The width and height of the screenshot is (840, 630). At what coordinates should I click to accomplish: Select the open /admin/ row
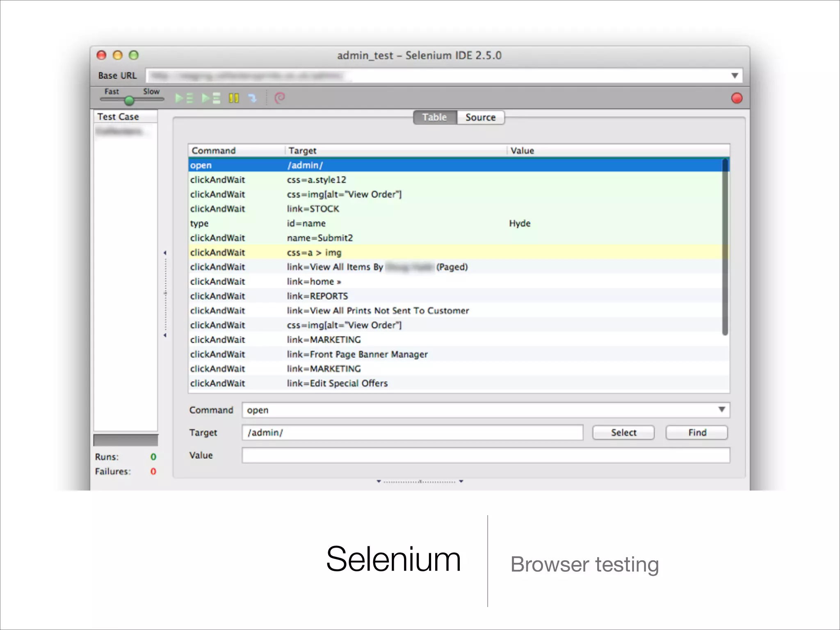pos(455,165)
